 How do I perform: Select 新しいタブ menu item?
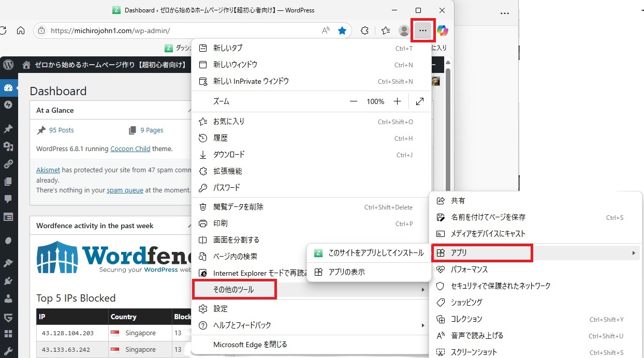pos(311,48)
